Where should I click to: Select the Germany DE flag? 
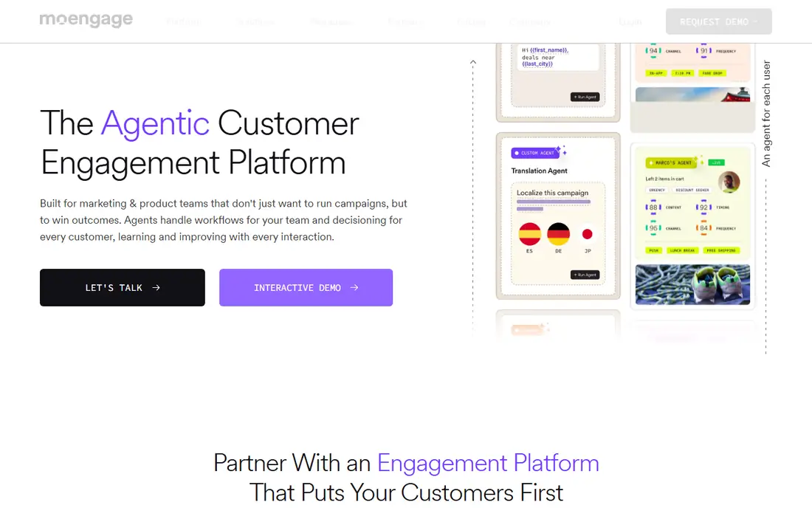(558, 234)
